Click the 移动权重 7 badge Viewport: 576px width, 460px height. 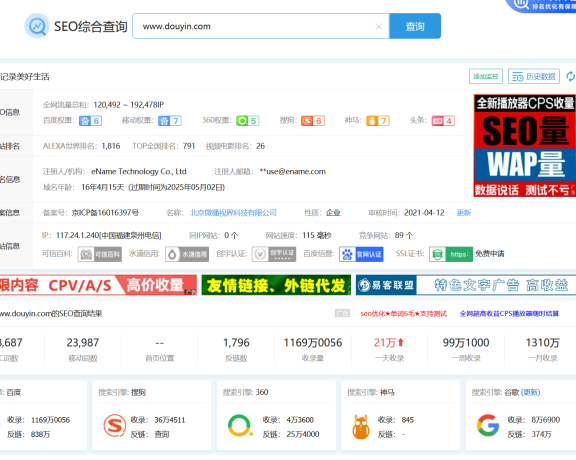click(170, 121)
